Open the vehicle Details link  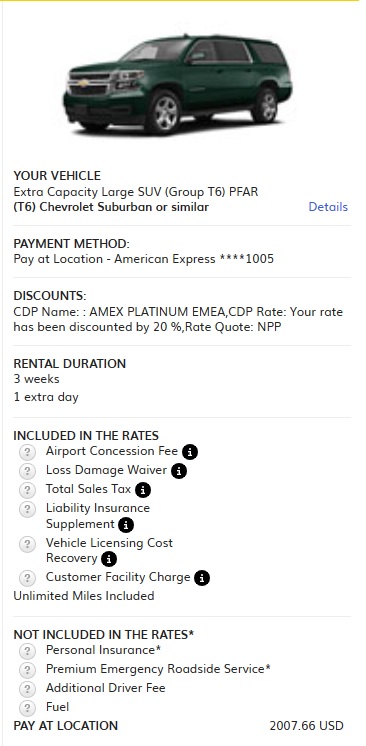coord(328,207)
